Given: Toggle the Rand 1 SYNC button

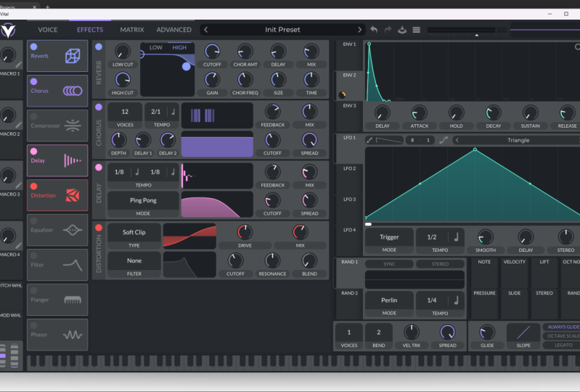Looking at the screenshot, I should click(389, 264).
